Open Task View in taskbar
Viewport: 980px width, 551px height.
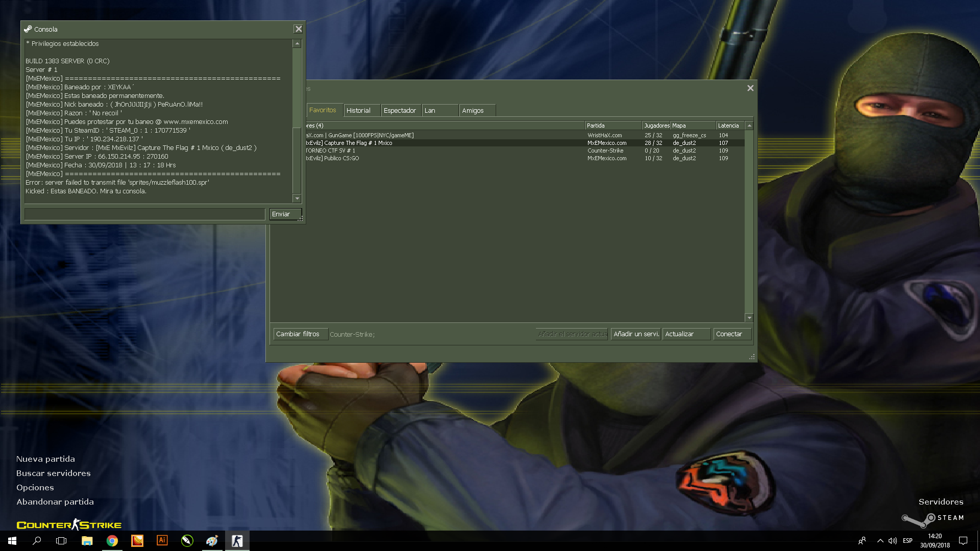[61, 541]
